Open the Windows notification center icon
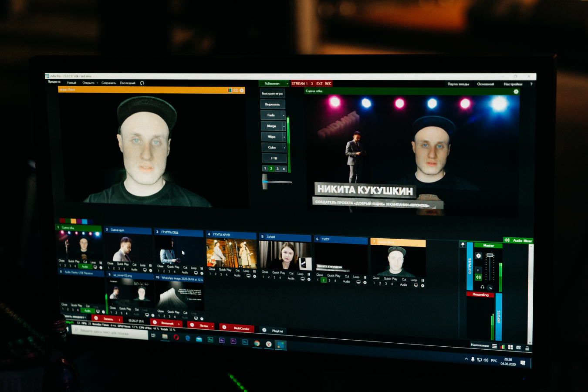Viewport: 588px width, 392px height. [523, 363]
